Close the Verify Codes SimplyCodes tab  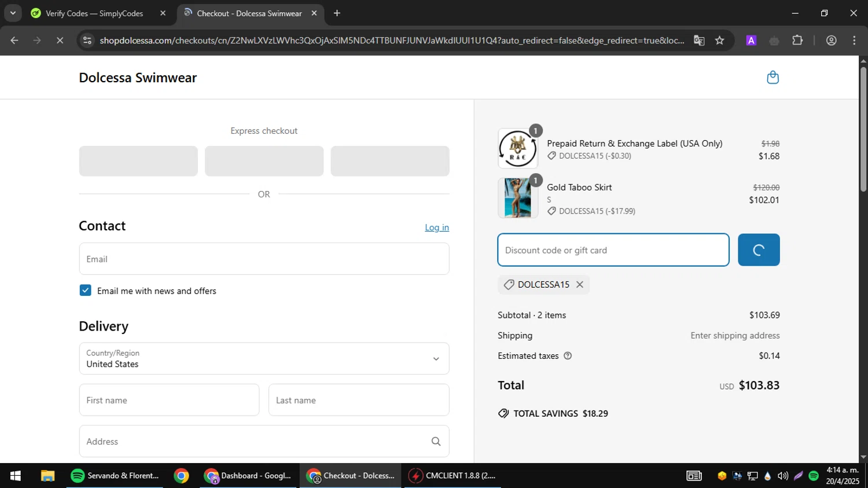click(163, 13)
